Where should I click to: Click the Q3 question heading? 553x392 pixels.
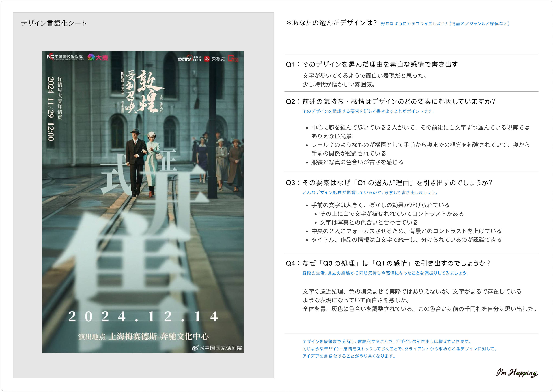(x=389, y=183)
